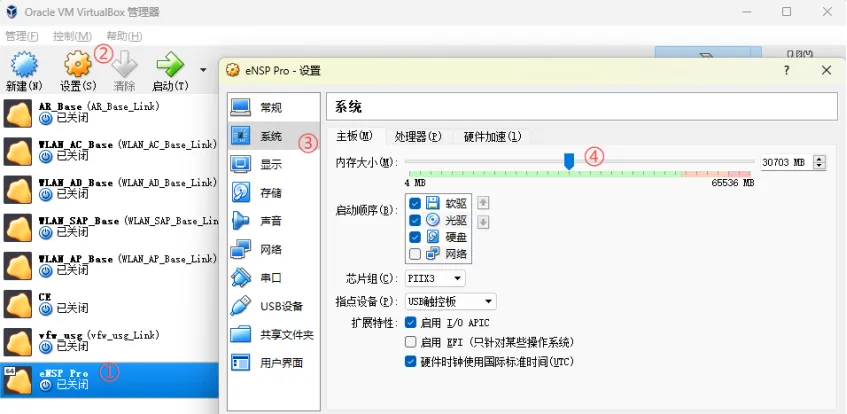Click the floppy disk icon for 软驱
Screen dimensions: 847x414
(x=433, y=204)
